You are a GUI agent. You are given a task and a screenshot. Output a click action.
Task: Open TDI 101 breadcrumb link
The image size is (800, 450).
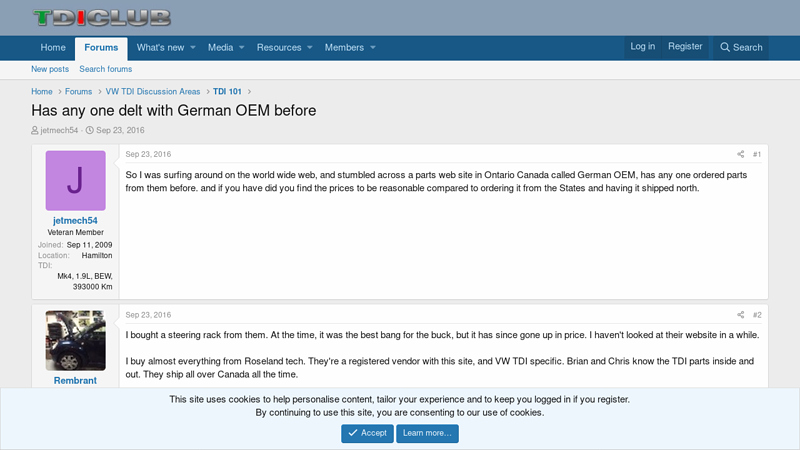(227, 91)
